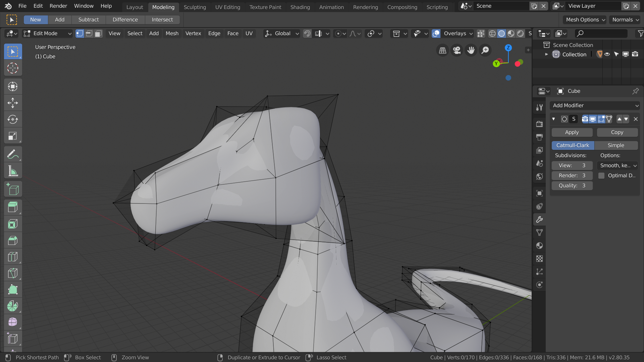Select the Add Cube tool
Image resolution: width=644 pixels, height=362 pixels.
click(13, 190)
